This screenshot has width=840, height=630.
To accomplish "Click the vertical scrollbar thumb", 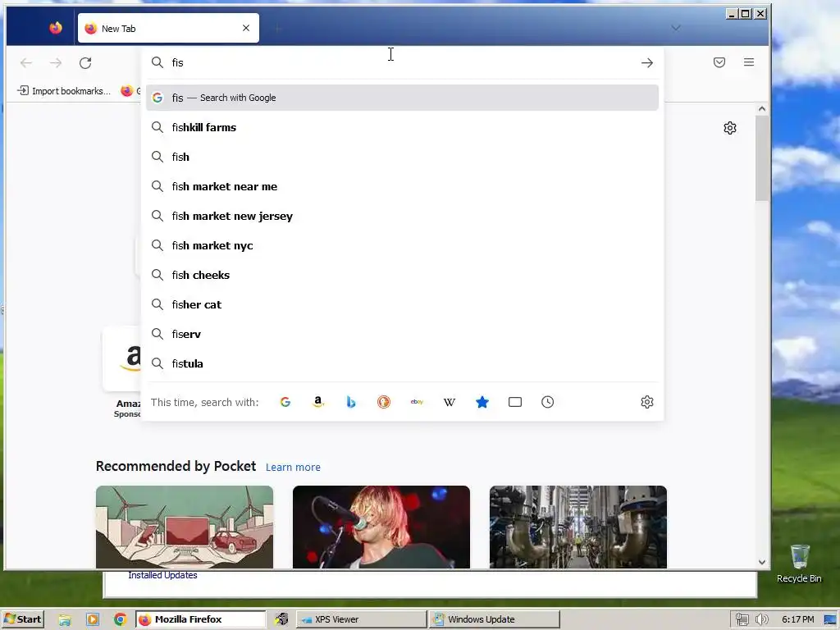I will click(x=762, y=158).
